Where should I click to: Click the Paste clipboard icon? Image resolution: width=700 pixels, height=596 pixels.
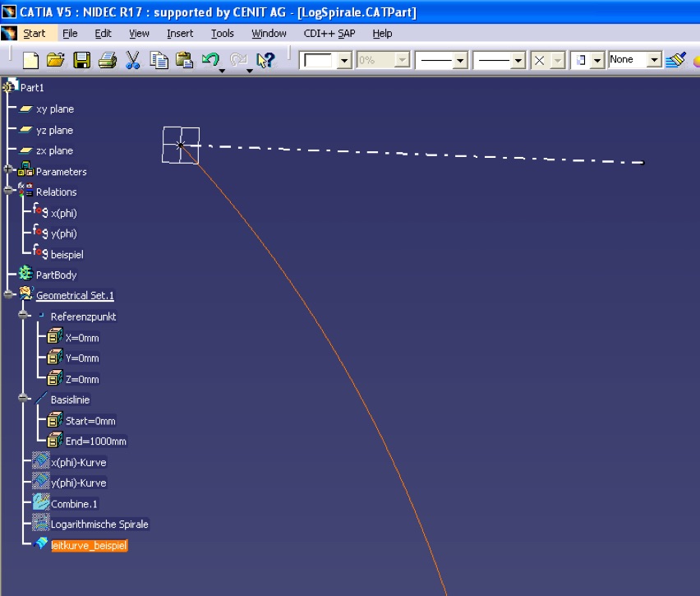click(x=184, y=60)
